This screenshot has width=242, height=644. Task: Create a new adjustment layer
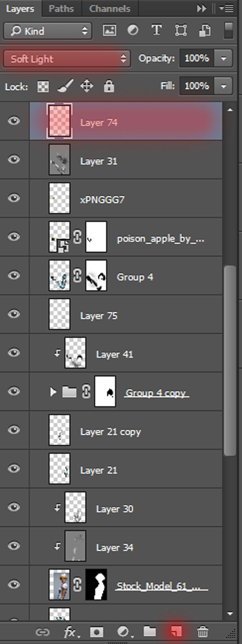123,632
